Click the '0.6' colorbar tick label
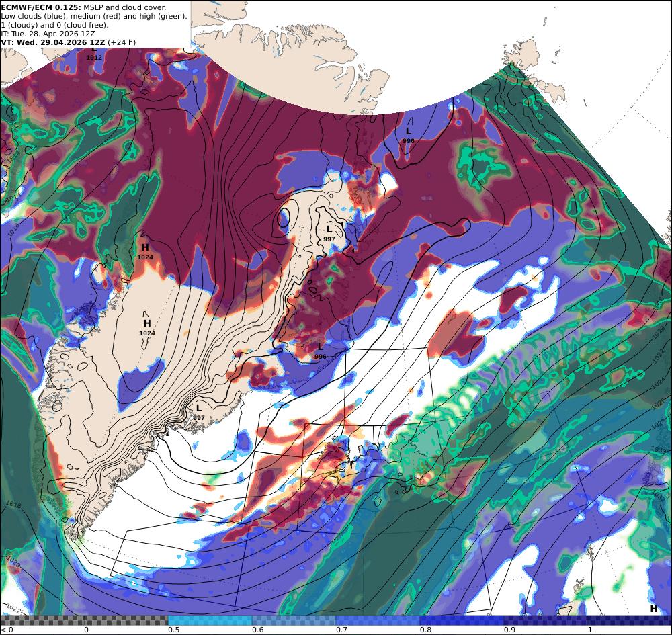Screen dimensions: 672x635 257,630
